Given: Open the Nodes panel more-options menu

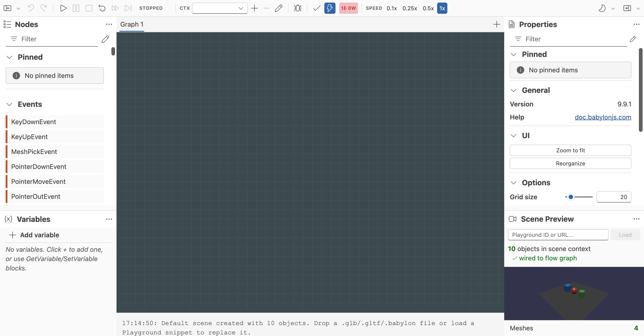Looking at the screenshot, I should [x=109, y=24].
